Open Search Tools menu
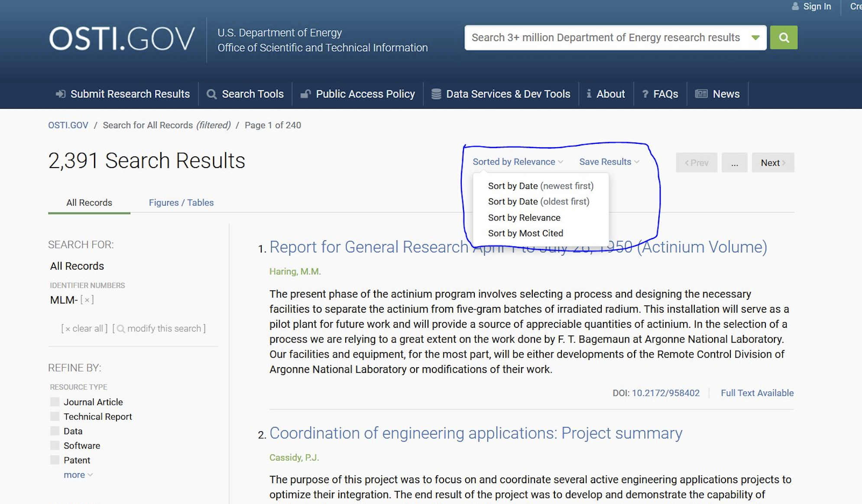862x504 pixels. click(253, 94)
